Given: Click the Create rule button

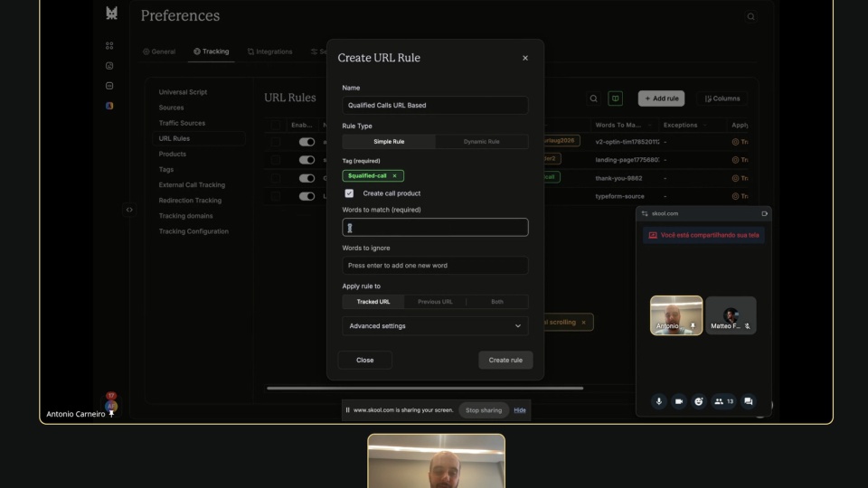Looking at the screenshot, I should coord(505,361).
